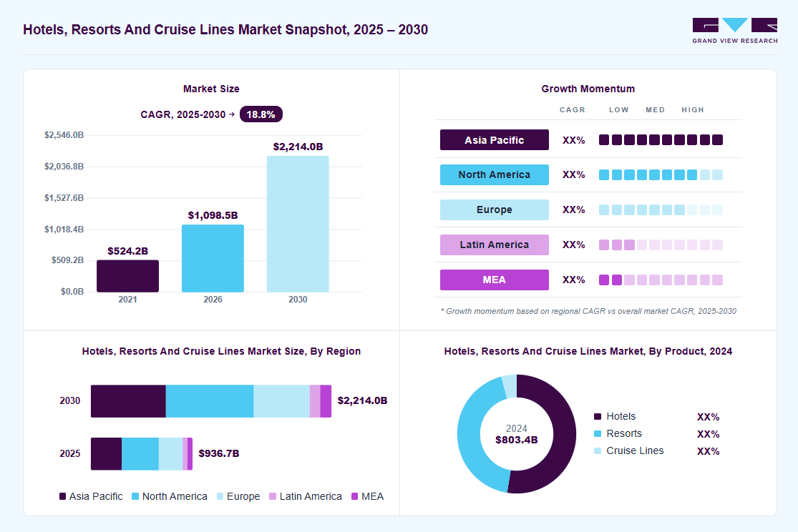Click the $803.4B donut center value
The height and width of the screenshot is (532, 798).
(x=517, y=440)
